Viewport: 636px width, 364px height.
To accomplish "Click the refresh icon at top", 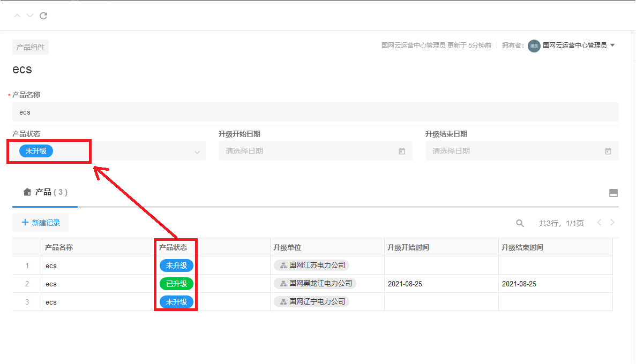I will pyautogui.click(x=43, y=16).
